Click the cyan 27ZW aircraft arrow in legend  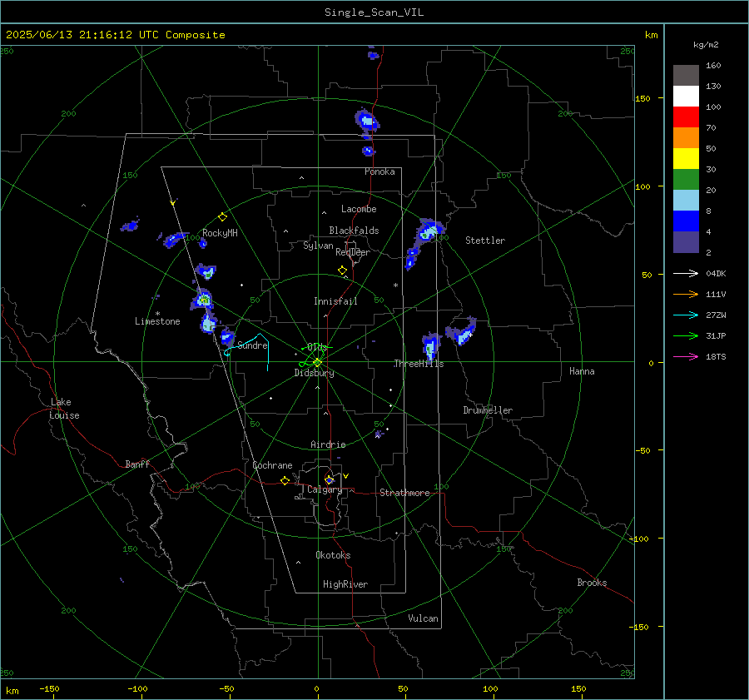click(686, 315)
